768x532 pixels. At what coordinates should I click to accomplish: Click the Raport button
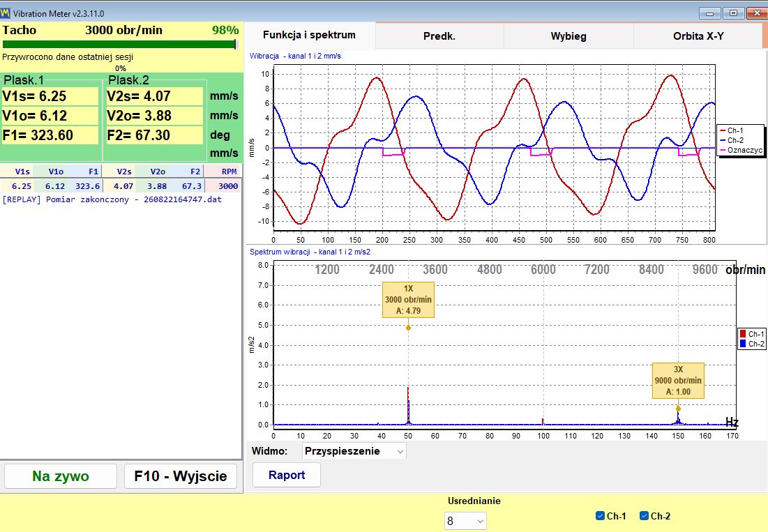click(287, 475)
